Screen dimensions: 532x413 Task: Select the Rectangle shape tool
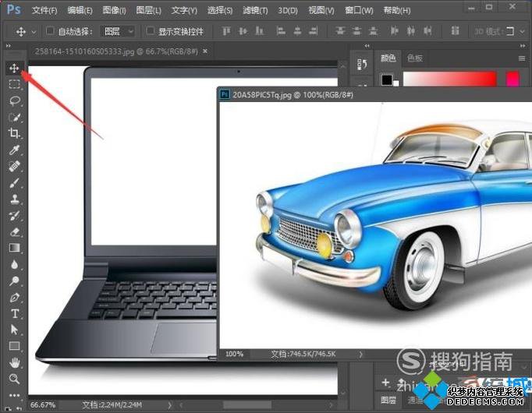pyautogui.click(x=14, y=346)
